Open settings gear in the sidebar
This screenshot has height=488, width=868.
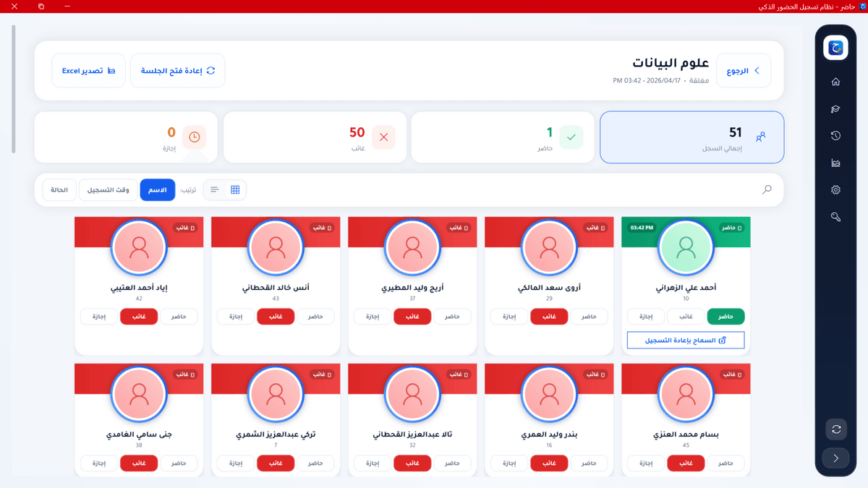[x=835, y=190]
